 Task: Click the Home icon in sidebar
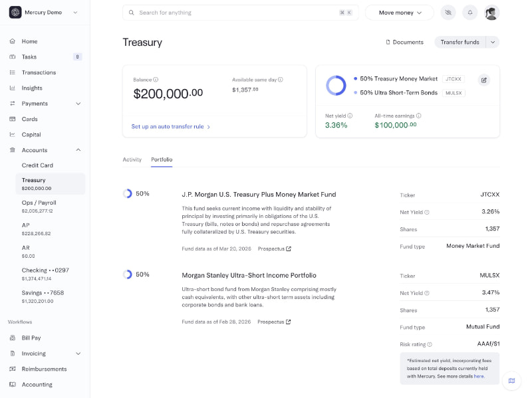coord(13,41)
